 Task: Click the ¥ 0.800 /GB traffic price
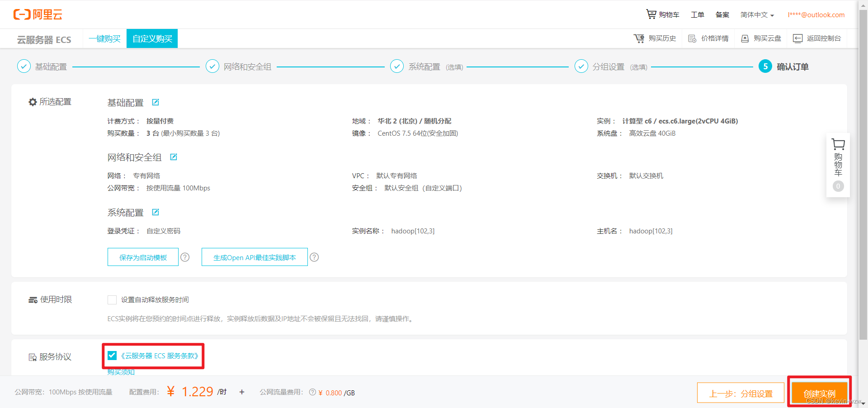click(x=336, y=393)
